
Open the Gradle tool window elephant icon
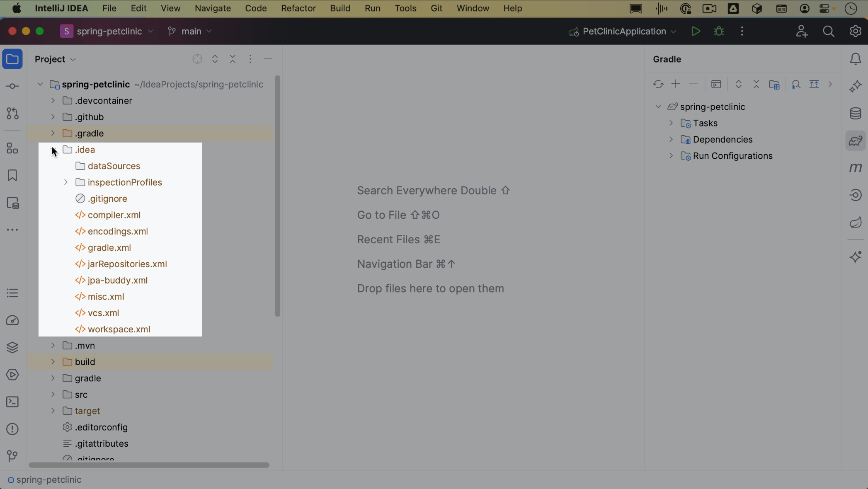click(855, 141)
